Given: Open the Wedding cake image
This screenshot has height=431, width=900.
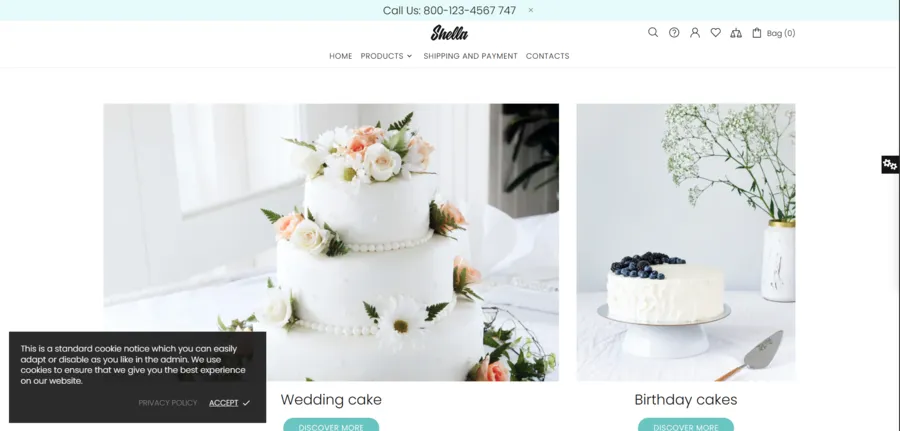Looking at the screenshot, I should click(331, 242).
